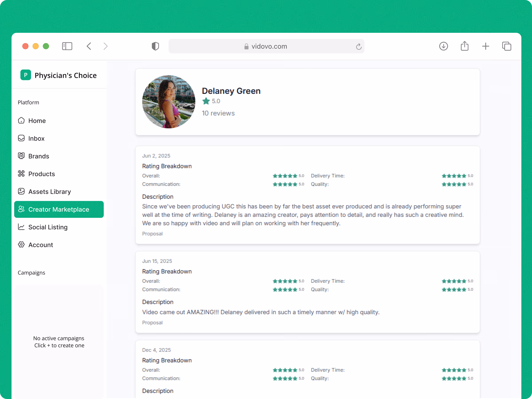Click the 10 reviews text
The width and height of the screenshot is (532, 399).
click(x=218, y=113)
